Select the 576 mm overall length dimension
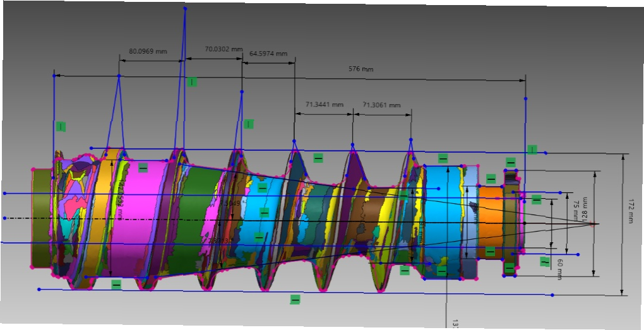Viewport: 644px width, 330px height. coord(361,69)
